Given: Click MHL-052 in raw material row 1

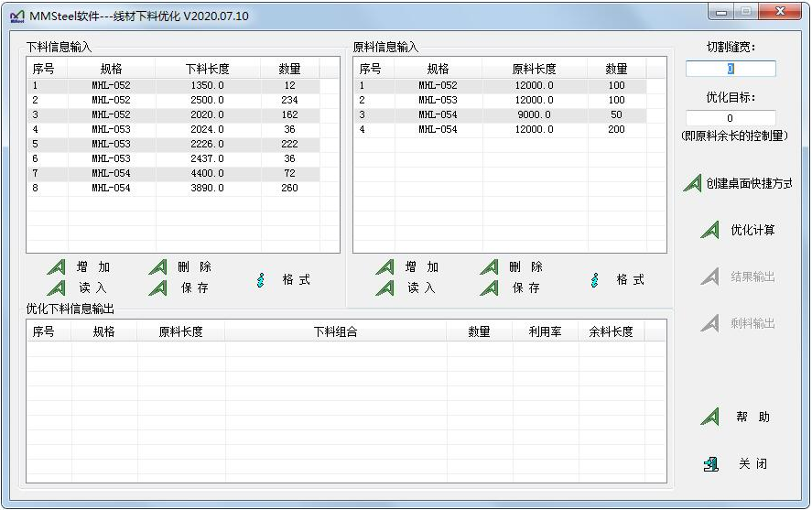Looking at the screenshot, I should (438, 85).
